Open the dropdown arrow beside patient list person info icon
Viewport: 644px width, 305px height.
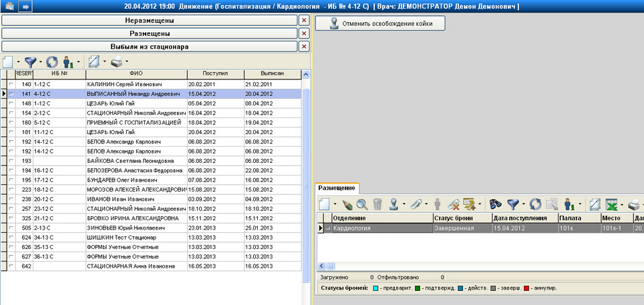pyautogui.click(x=78, y=62)
